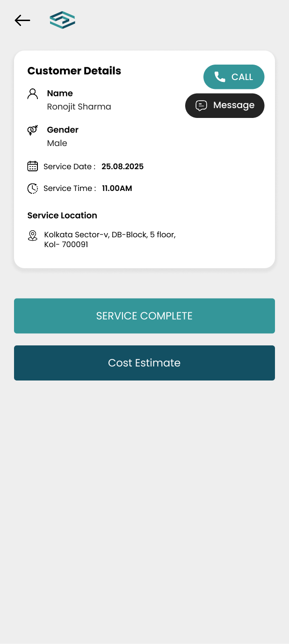Image resolution: width=289 pixels, height=644 pixels.
Task: Click the Service Location label
Action: [x=62, y=215]
